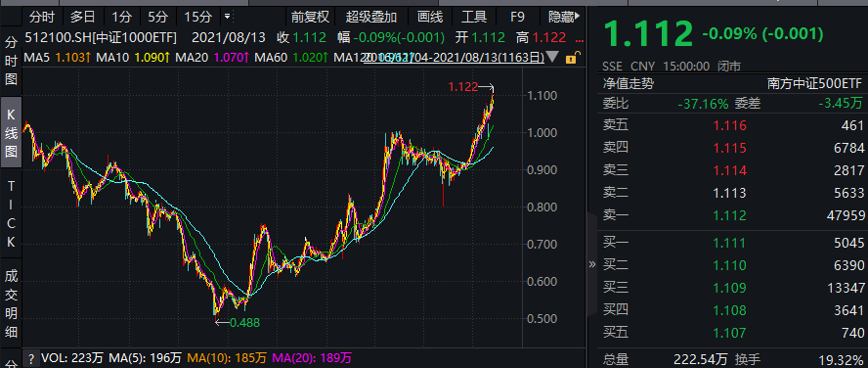
Task: Choose the 1分 interval
Action: (x=122, y=17)
